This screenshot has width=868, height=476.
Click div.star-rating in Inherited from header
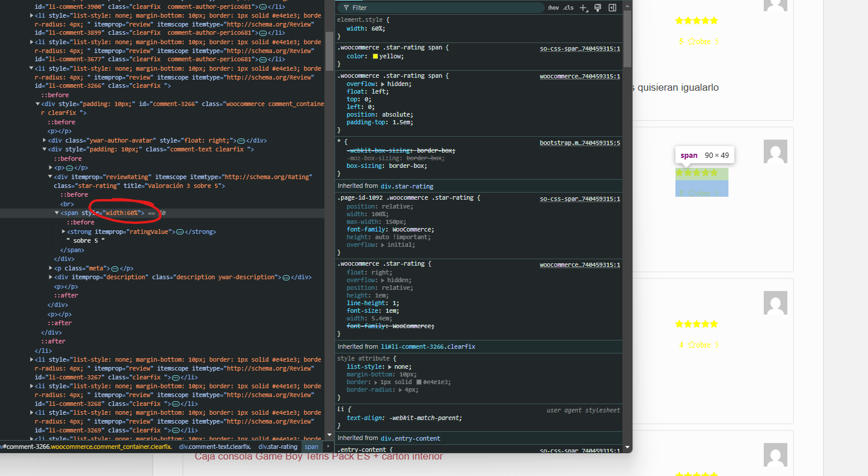[x=407, y=186]
